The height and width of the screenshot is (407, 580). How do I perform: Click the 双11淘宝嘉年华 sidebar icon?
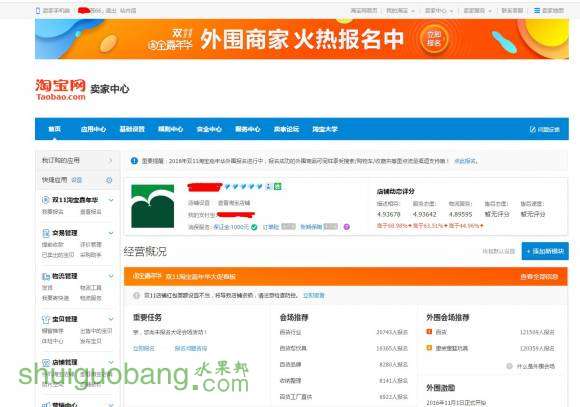[45, 200]
